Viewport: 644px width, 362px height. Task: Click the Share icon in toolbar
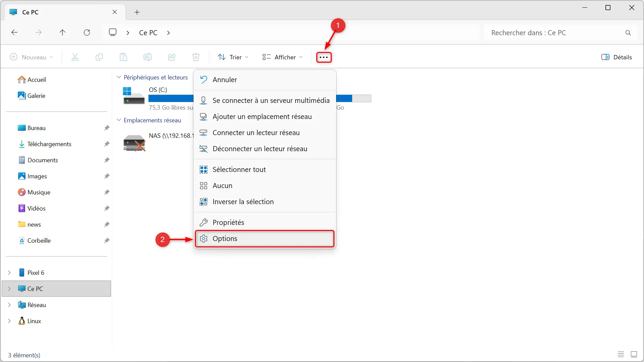pos(172,57)
